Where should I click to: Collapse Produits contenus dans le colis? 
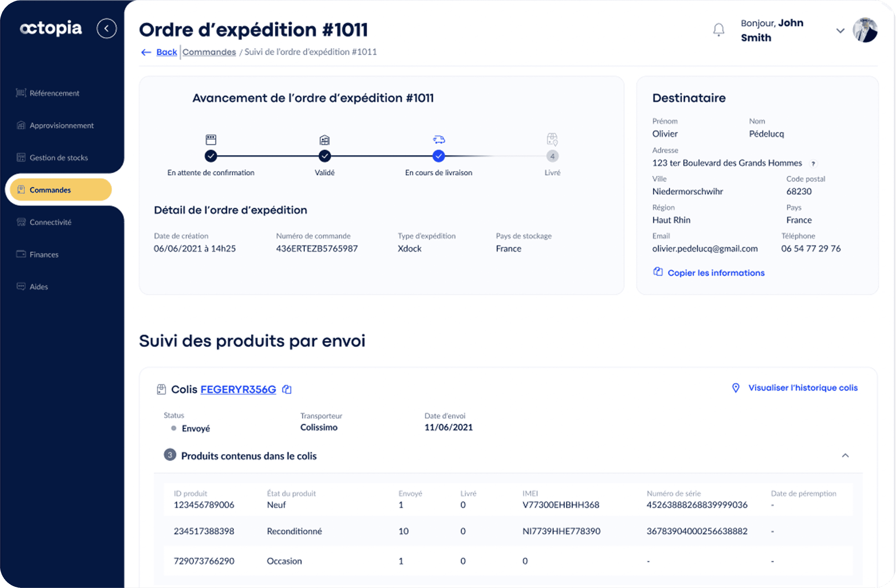tap(845, 456)
